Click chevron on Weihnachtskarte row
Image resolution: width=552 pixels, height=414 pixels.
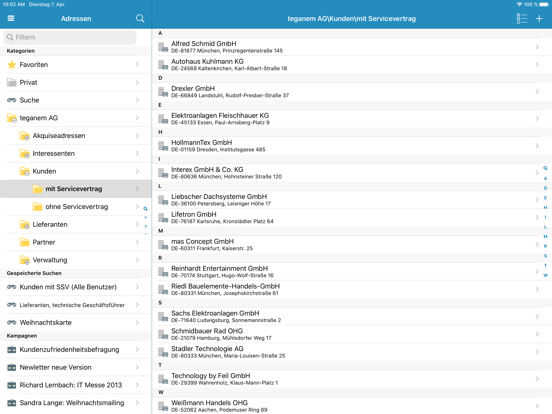[x=137, y=322]
